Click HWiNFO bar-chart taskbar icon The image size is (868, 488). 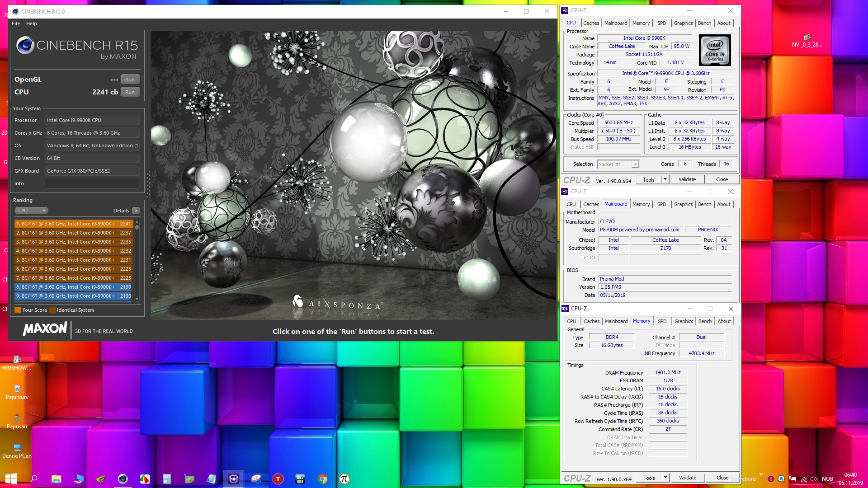(300, 479)
